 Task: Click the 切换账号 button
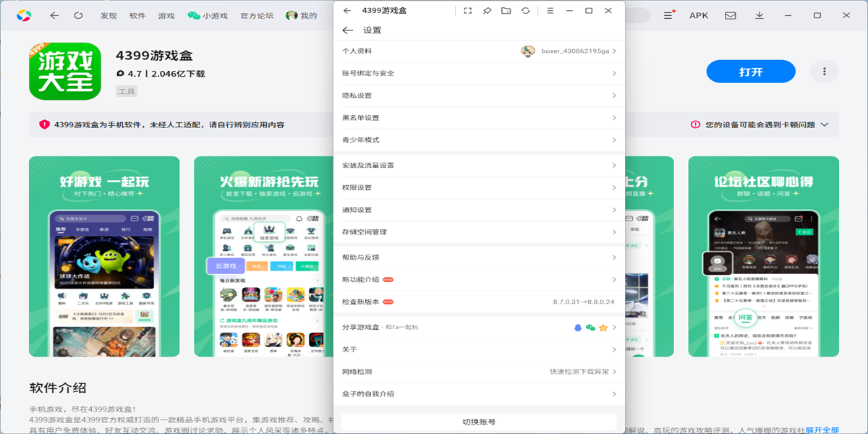(479, 422)
